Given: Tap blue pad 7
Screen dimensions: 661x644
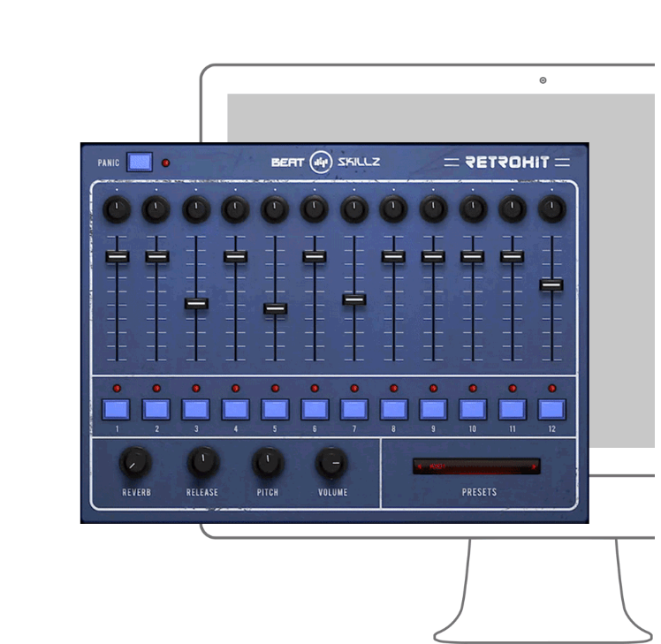Looking at the screenshot, I should [354, 409].
